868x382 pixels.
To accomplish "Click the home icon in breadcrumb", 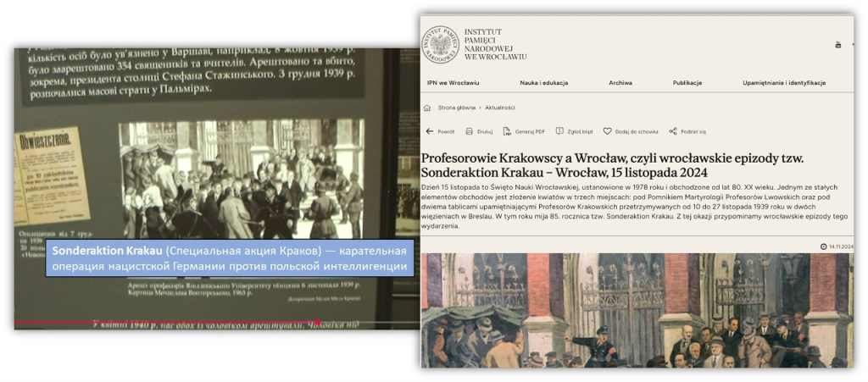I will click(x=429, y=108).
